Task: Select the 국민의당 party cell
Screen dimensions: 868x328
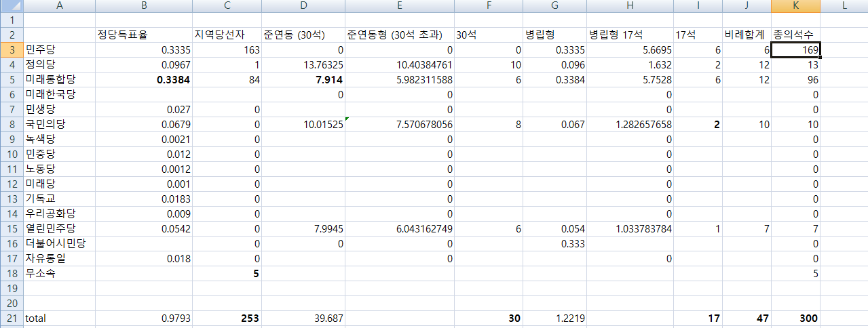Action: point(59,125)
